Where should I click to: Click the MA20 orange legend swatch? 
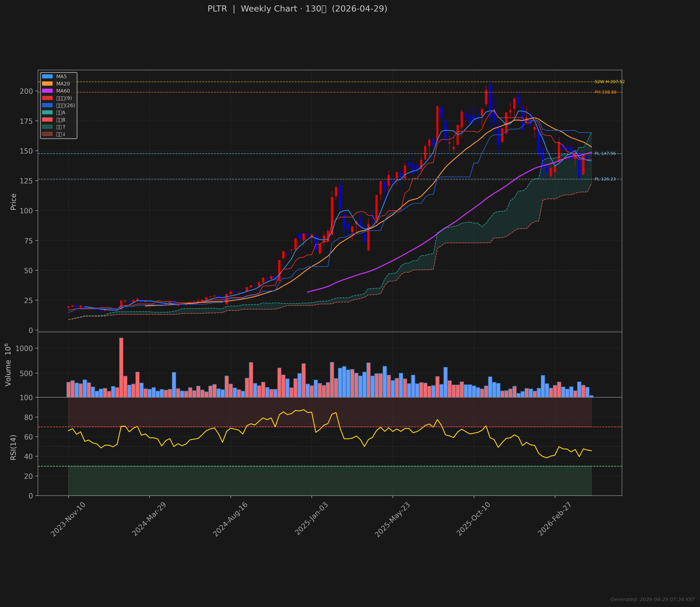(x=47, y=84)
